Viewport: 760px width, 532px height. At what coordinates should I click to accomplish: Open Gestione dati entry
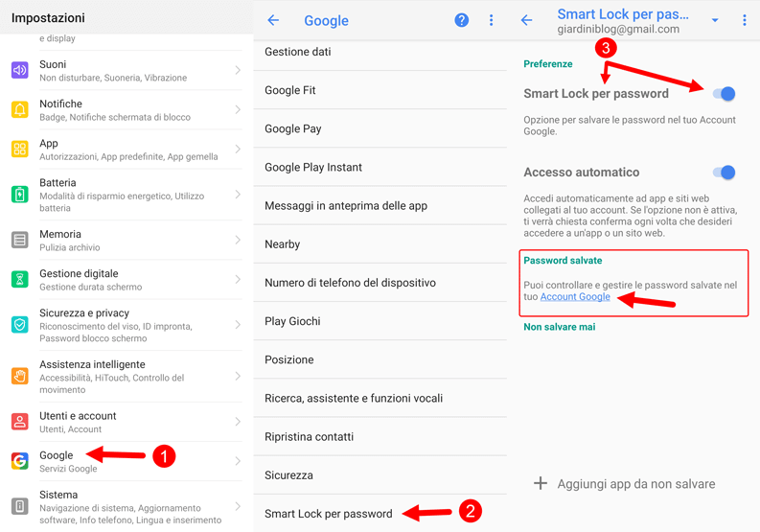click(x=380, y=52)
